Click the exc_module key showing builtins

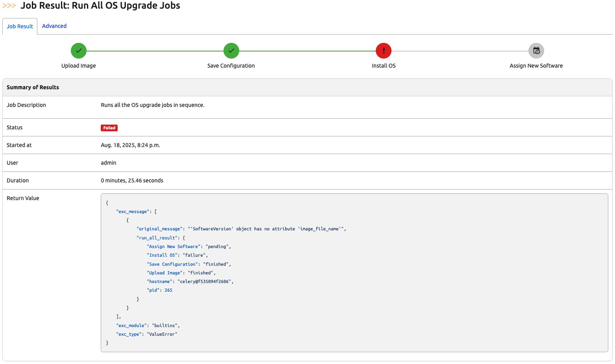click(132, 325)
